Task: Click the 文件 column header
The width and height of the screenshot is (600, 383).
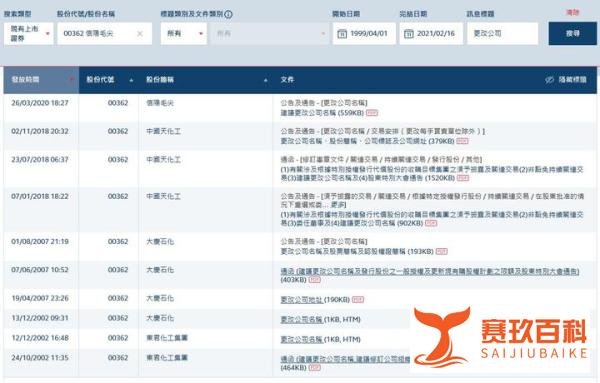Action: (x=287, y=80)
